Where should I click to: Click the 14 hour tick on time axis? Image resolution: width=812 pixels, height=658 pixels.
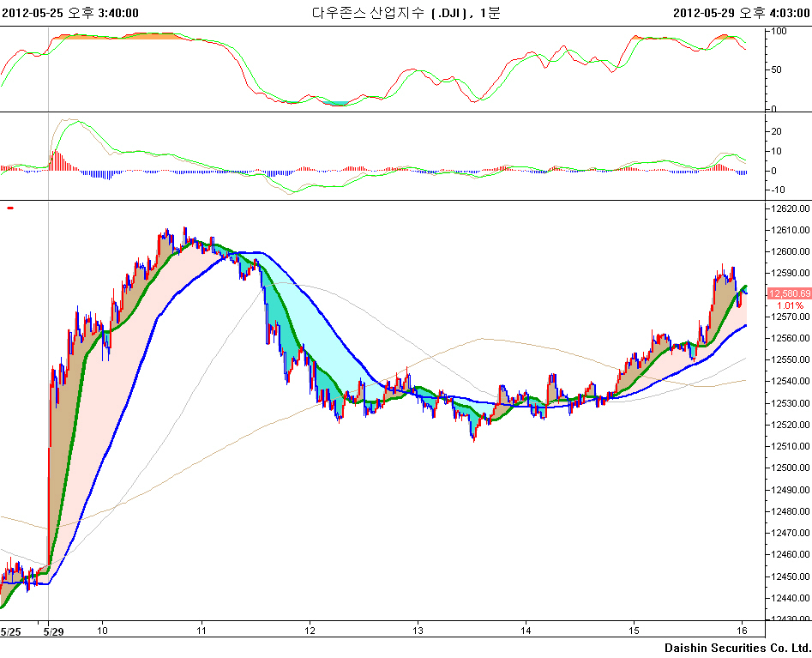[526, 631]
